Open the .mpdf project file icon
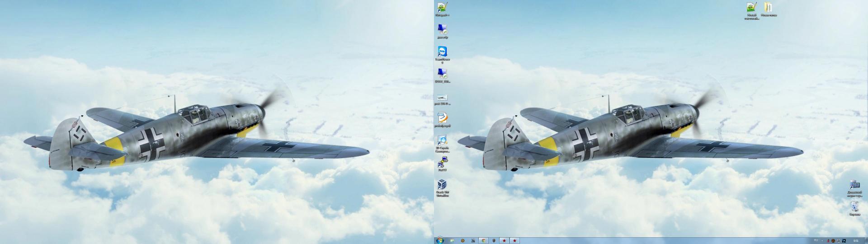The height and width of the screenshot is (244, 868). (x=443, y=120)
